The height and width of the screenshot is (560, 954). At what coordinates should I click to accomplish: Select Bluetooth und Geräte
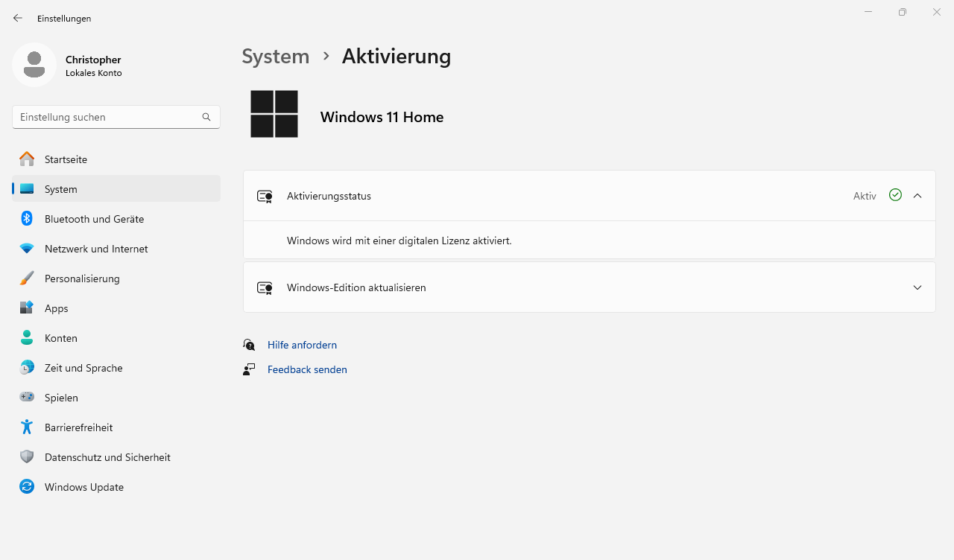(x=116, y=219)
